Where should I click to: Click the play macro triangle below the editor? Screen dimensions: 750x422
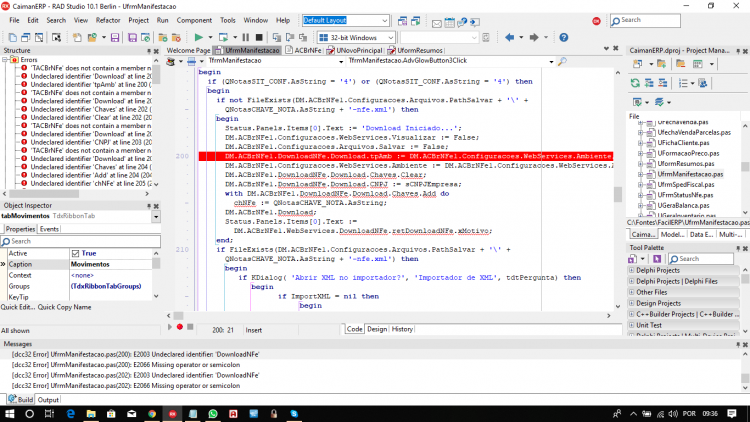169,327
